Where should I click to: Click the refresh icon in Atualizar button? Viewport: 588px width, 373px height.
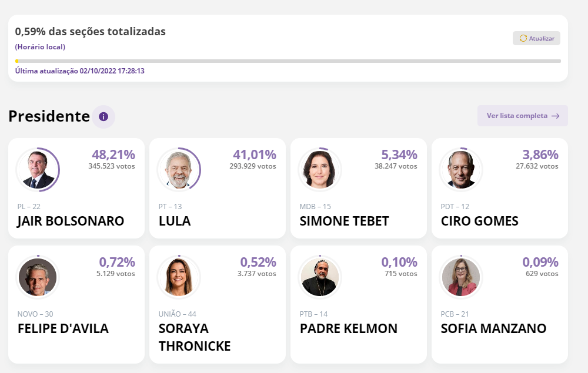523,38
